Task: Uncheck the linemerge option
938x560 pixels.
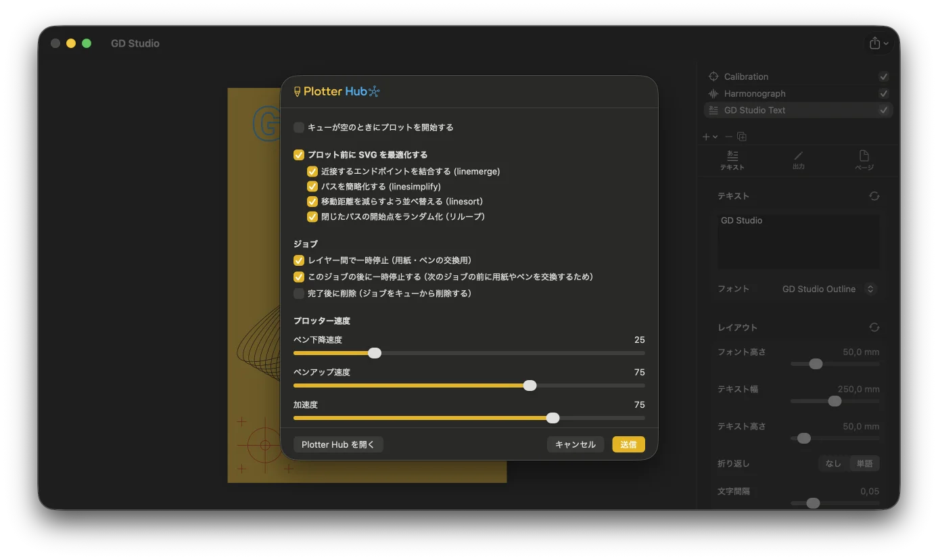Action: coord(312,172)
